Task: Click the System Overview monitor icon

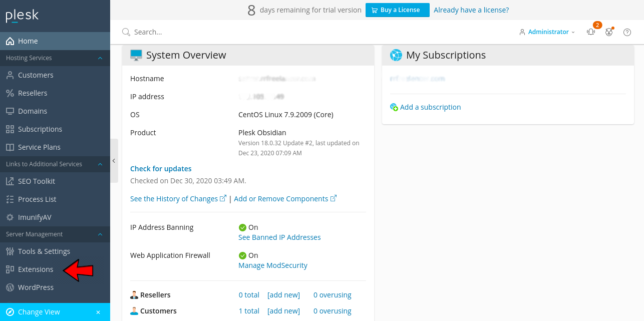Action: 136,55
